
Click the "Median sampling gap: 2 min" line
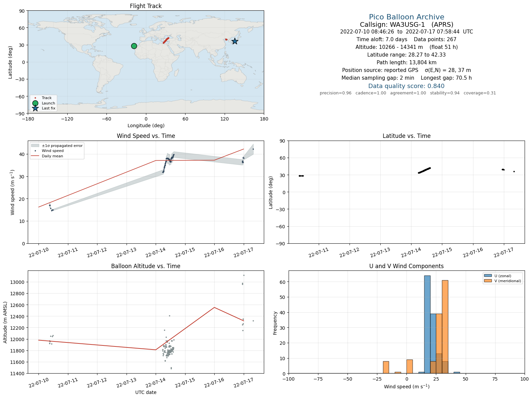pyautogui.click(x=406, y=78)
